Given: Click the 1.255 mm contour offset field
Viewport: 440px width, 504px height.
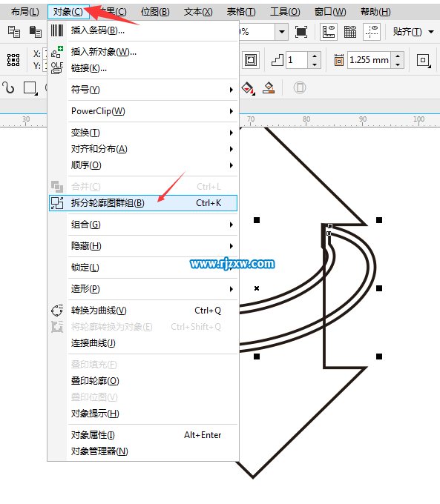Looking at the screenshot, I should click(370, 60).
